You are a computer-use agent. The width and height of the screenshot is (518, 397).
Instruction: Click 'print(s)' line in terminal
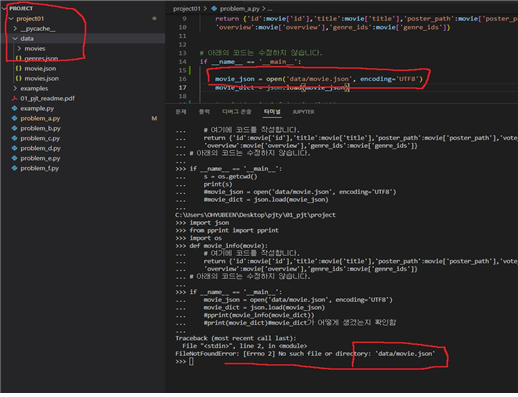[x=218, y=184]
